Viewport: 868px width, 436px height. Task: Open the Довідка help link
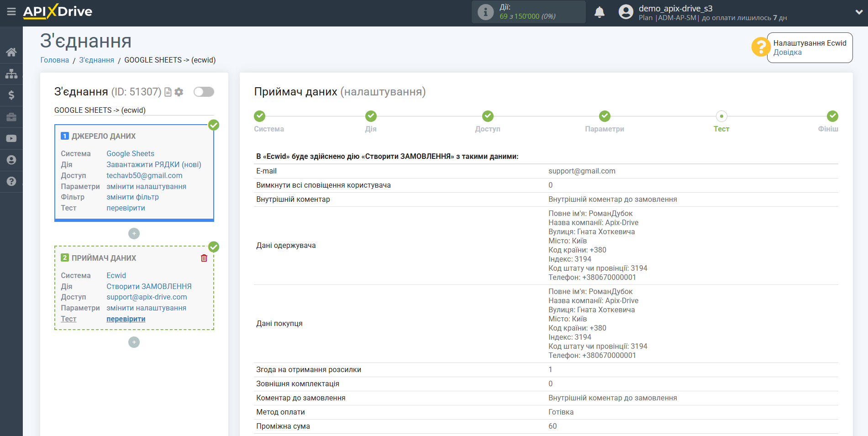(787, 53)
